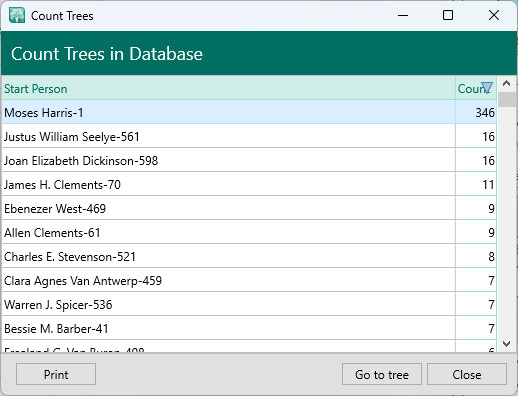
Task: Select the Bessie M. Barber-41 row
Action: point(249,328)
